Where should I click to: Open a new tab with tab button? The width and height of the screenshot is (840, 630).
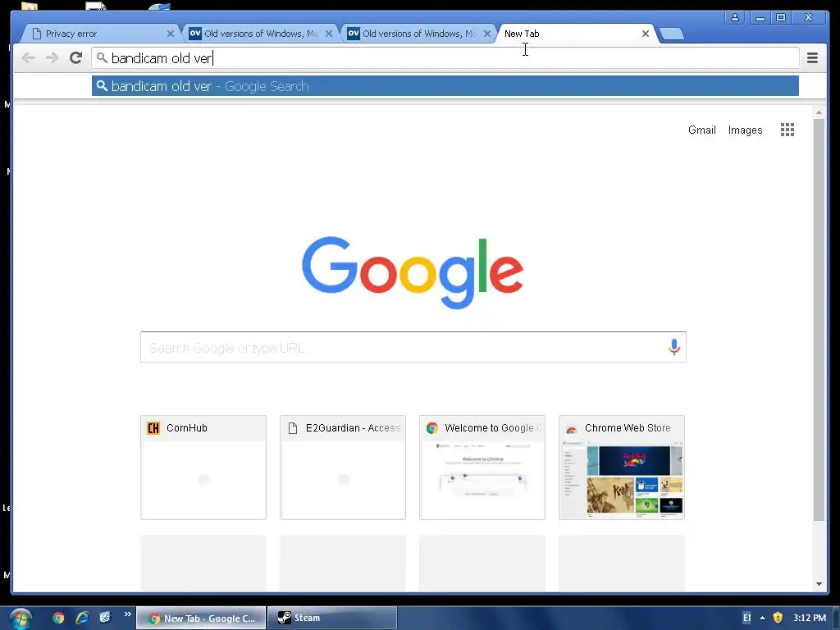coord(671,34)
